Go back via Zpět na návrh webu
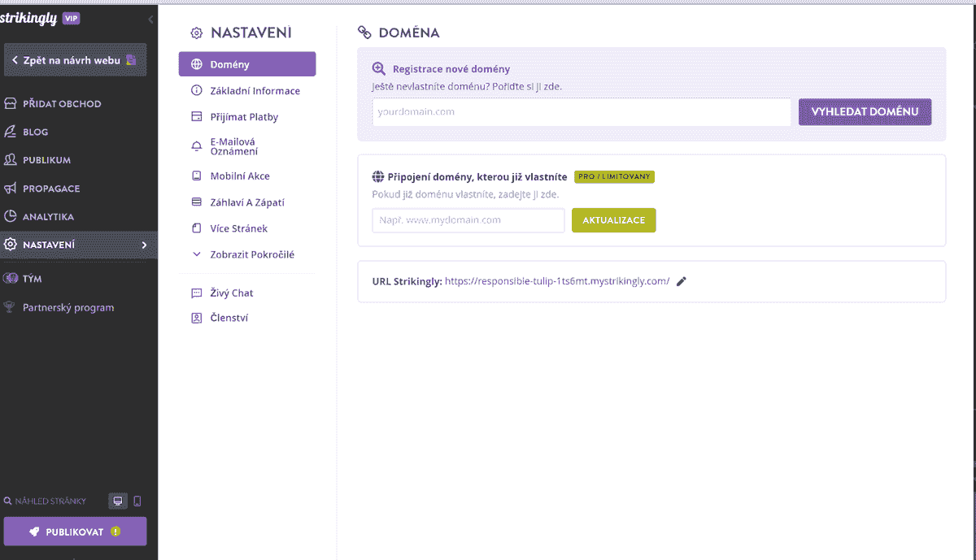This screenshot has width=976, height=560. coord(75,60)
